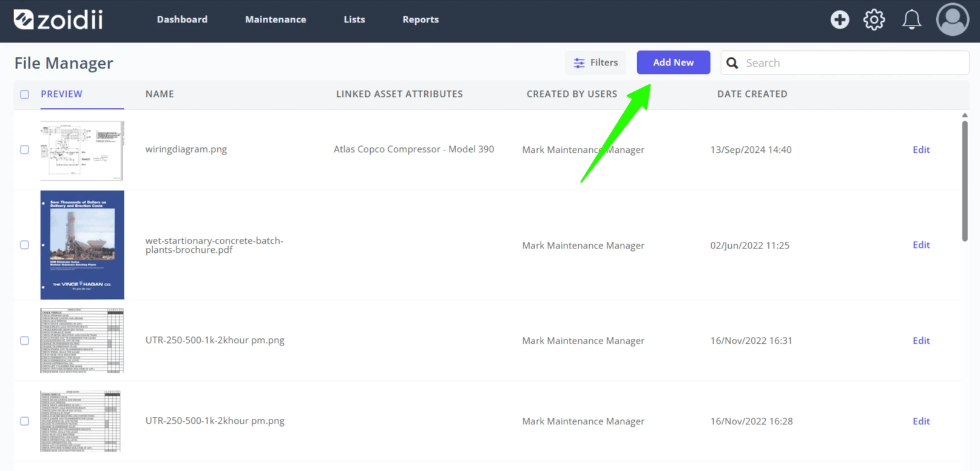Select the wiringdiagram.png row checkbox
This screenshot has width=980, height=471.
pyautogui.click(x=25, y=150)
